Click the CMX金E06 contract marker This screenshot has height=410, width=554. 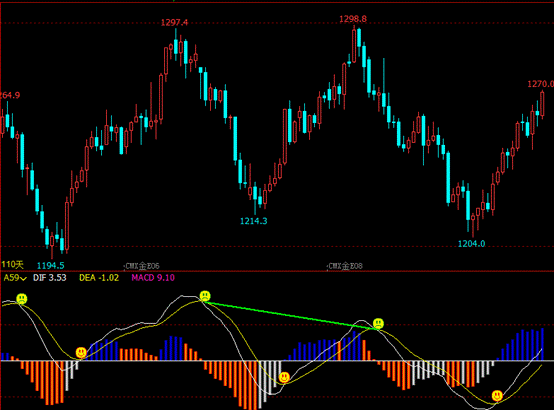point(142,266)
